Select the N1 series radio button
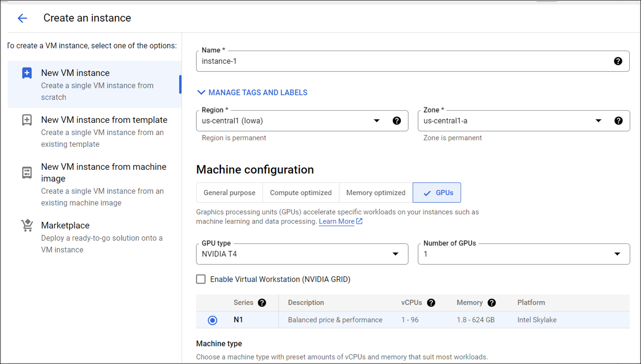The image size is (641, 364). [212, 320]
